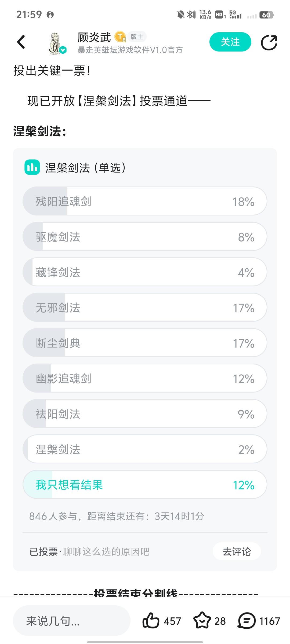This screenshot has height=644, width=290.
Task: Tap the share icon at top right
Action: [x=269, y=42]
